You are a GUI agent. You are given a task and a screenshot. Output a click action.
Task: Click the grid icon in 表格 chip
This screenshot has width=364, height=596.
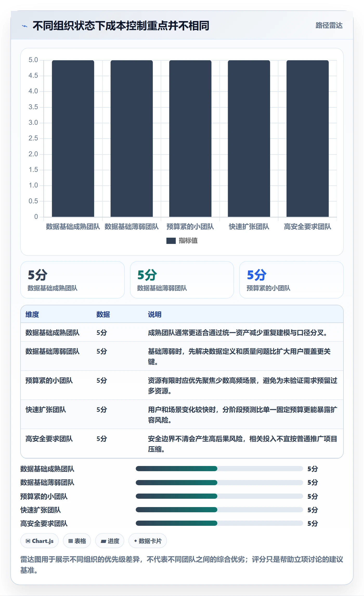(71, 541)
